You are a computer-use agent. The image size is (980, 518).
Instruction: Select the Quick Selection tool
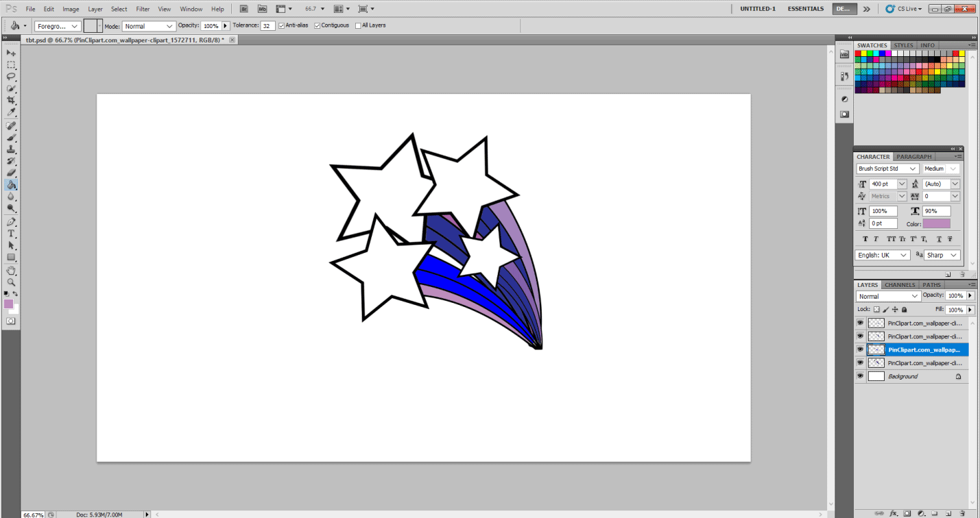coord(11,88)
